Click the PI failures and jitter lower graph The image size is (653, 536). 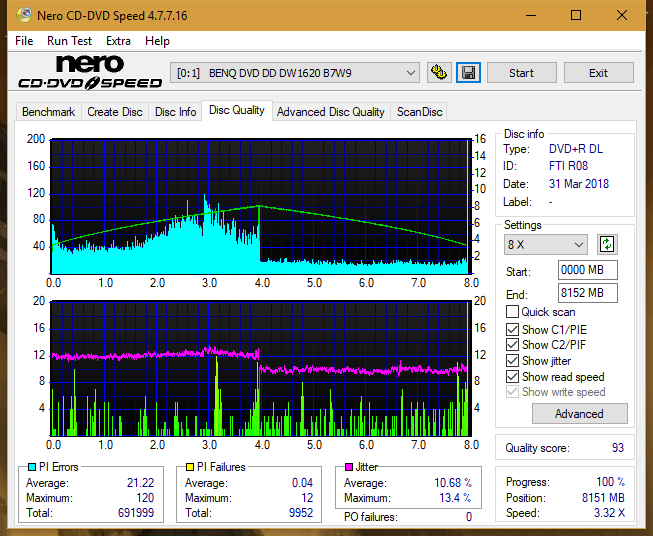click(x=259, y=368)
